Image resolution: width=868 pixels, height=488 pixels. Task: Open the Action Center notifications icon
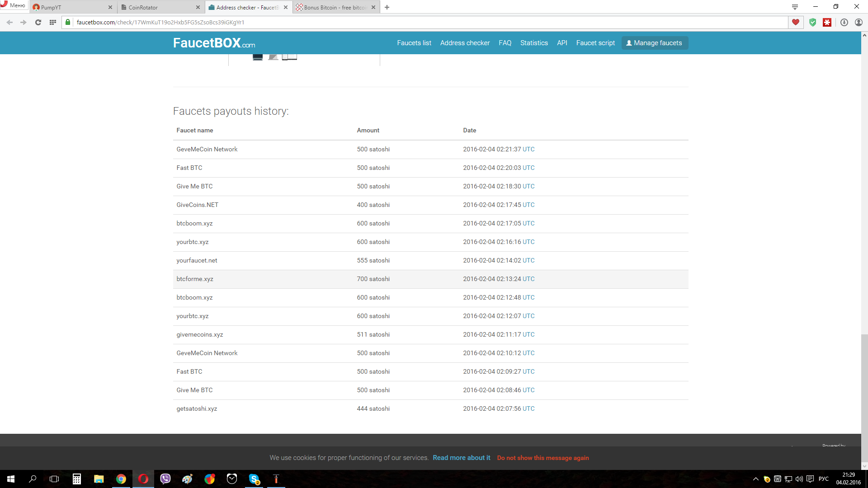[810, 479]
